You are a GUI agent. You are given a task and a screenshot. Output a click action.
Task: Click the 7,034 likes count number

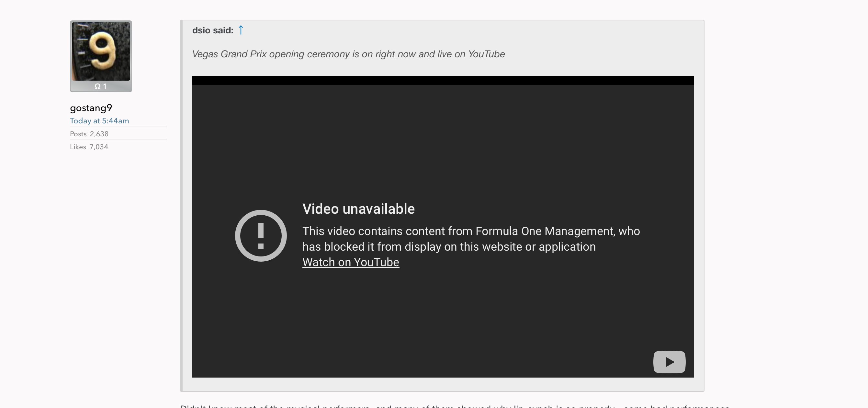click(99, 147)
